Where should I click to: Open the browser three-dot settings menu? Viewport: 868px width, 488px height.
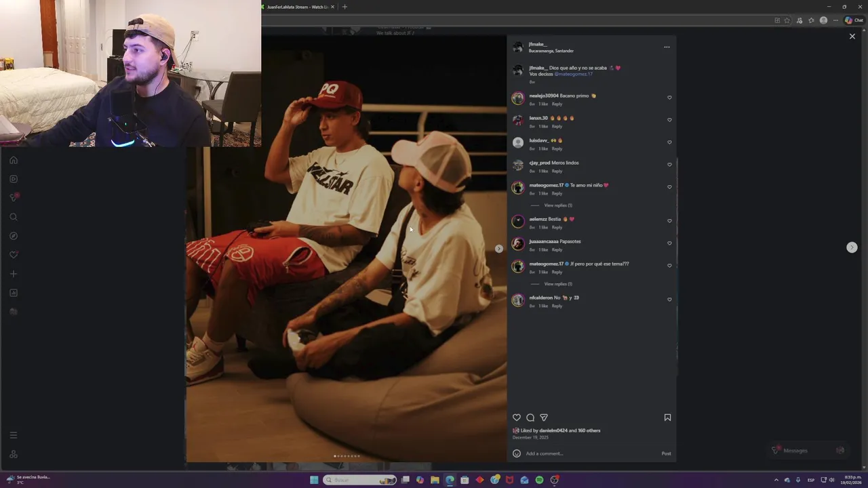pos(835,20)
